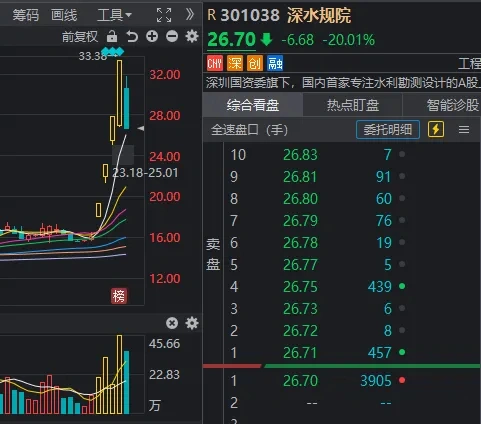Image resolution: width=481 pixels, height=424 pixels.
Task: Click the yellow lightning quick-trade icon
Action: [x=436, y=129]
